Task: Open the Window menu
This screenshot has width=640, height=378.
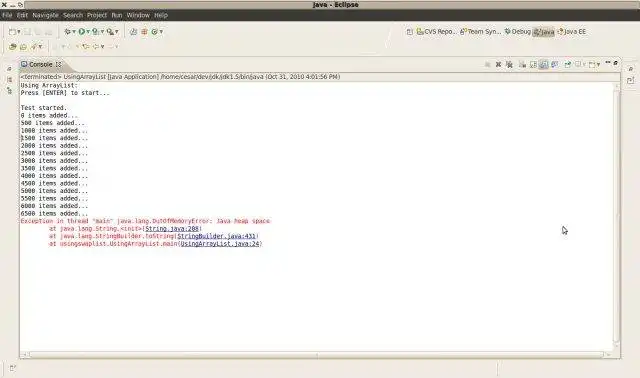Action: coord(138,15)
